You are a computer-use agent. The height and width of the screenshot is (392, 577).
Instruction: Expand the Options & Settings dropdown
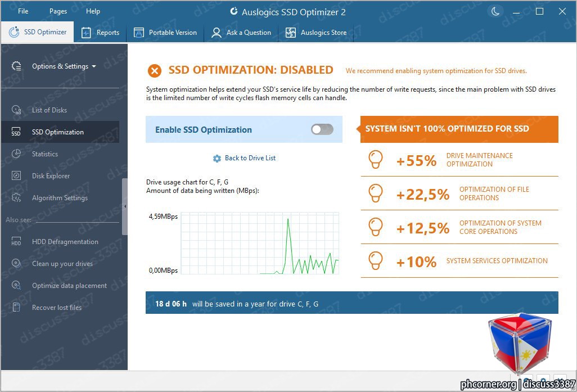64,66
